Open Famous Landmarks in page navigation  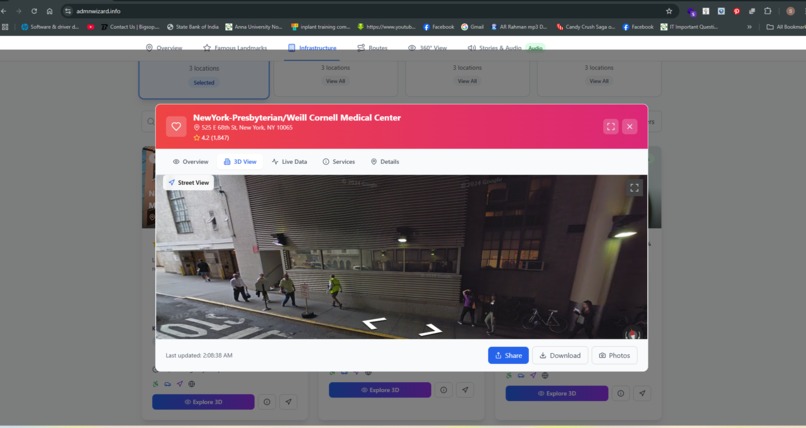235,48
